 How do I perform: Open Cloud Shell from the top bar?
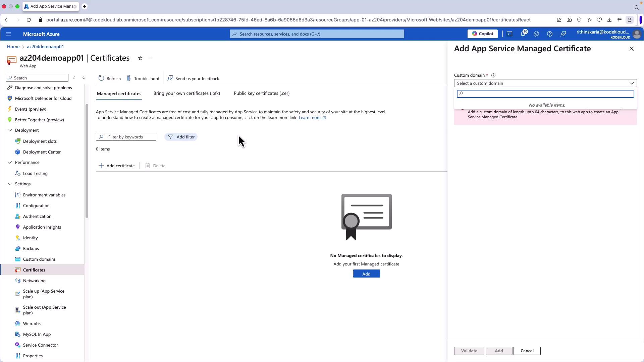509,34
